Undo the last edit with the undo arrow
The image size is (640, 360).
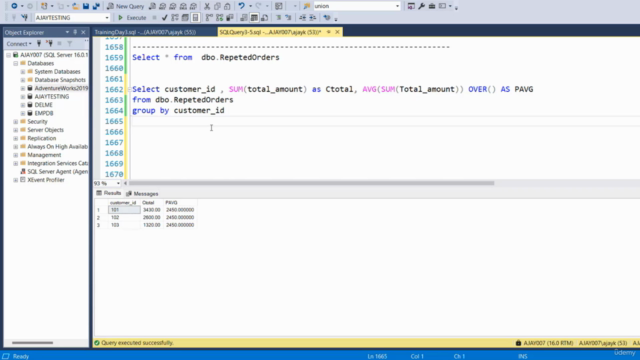coord(242,6)
